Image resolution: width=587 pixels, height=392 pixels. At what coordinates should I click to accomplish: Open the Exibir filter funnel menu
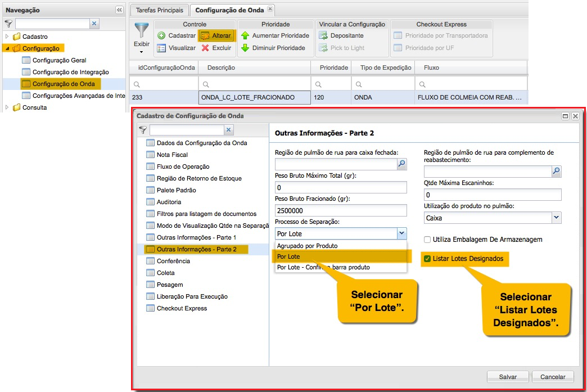[142, 38]
